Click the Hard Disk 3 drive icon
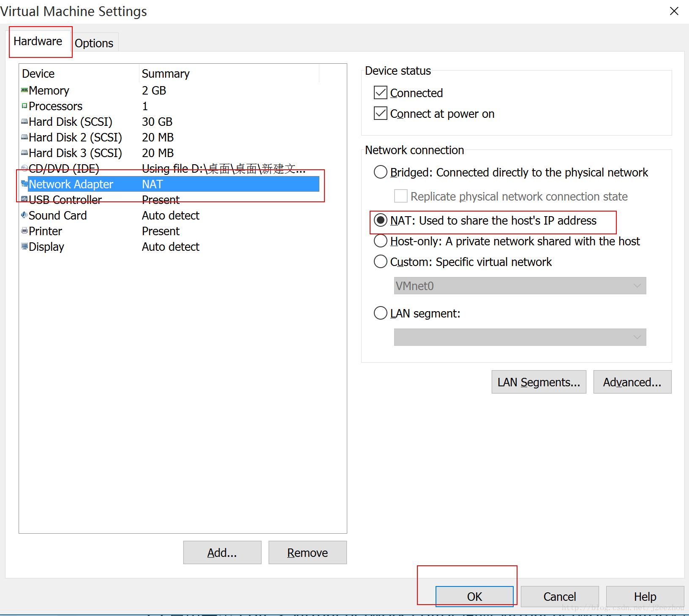This screenshot has width=689, height=616. (x=25, y=153)
